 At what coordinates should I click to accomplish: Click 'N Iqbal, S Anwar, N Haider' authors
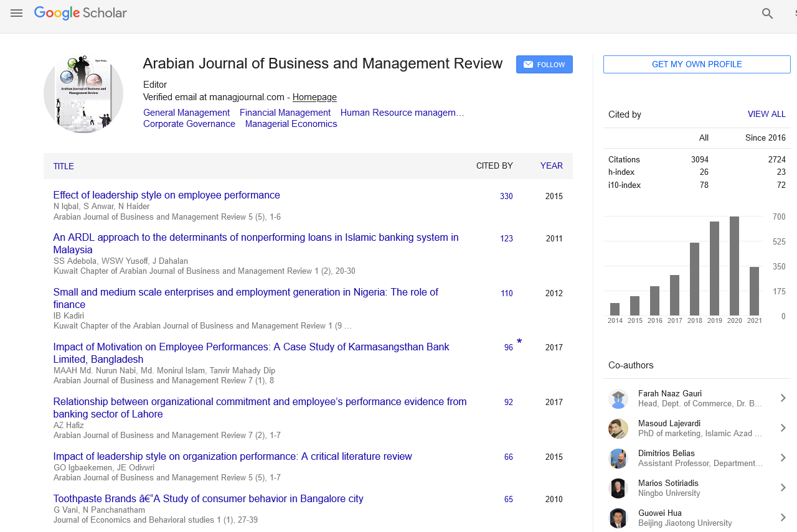click(x=101, y=207)
